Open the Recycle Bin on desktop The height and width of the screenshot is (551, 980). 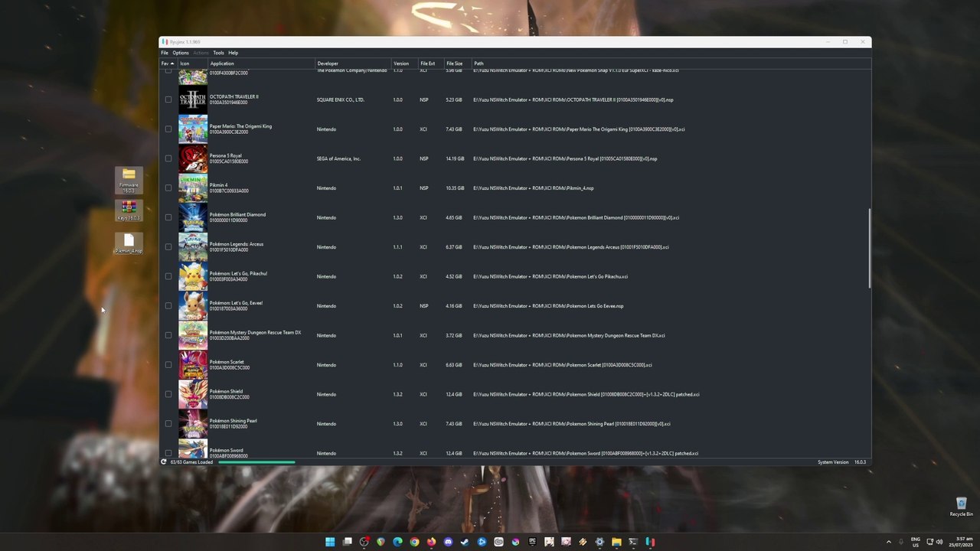tap(961, 507)
